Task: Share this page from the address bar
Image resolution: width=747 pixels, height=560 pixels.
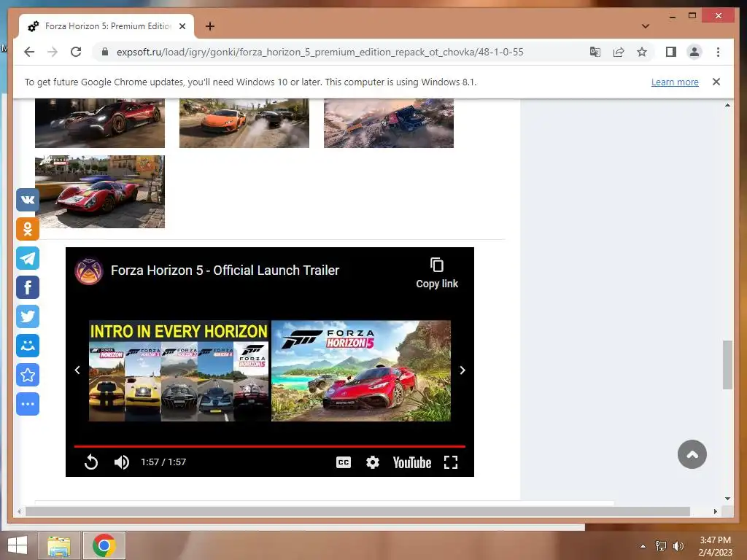Action: click(x=619, y=52)
